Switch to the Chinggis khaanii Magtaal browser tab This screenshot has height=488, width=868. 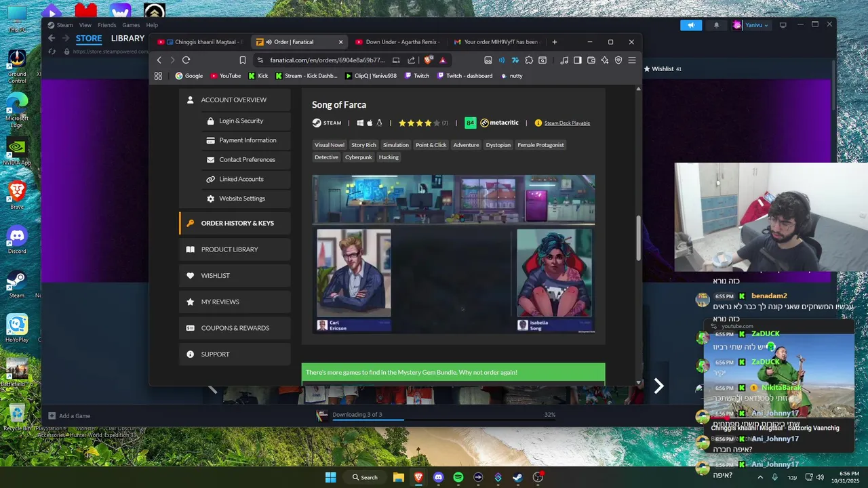pyautogui.click(x=200, y=42)
